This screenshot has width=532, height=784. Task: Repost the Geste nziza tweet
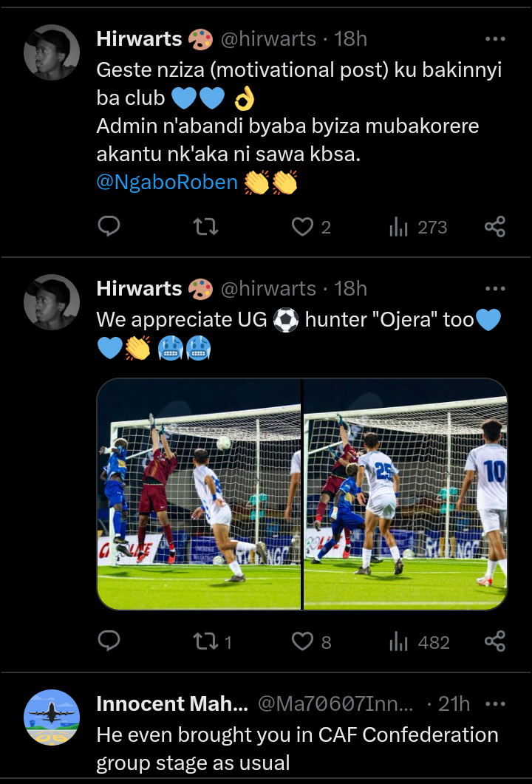click(x=205, y=227)
